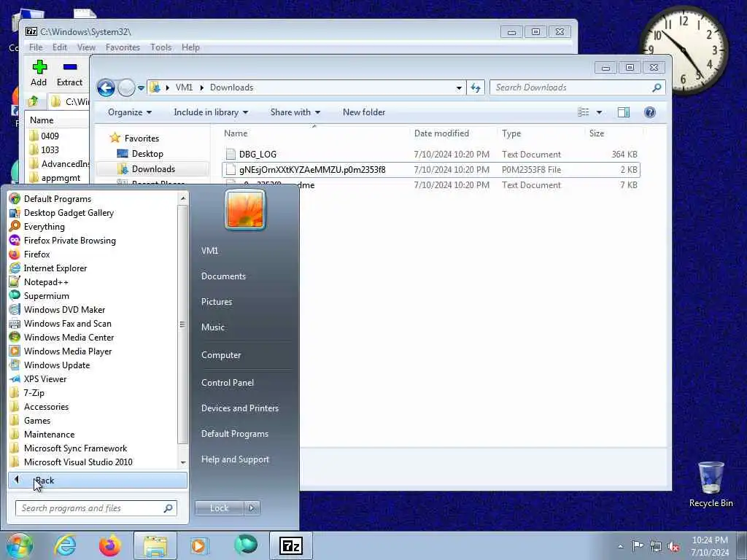Click the muted volume tray icon
The image size is (747, 560).
point(673,546)
